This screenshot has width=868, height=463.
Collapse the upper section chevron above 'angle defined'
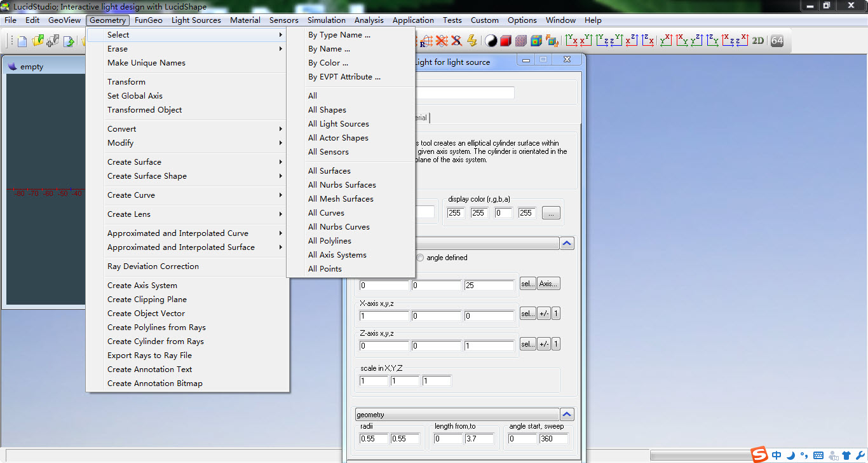click(x=567, y=243)
